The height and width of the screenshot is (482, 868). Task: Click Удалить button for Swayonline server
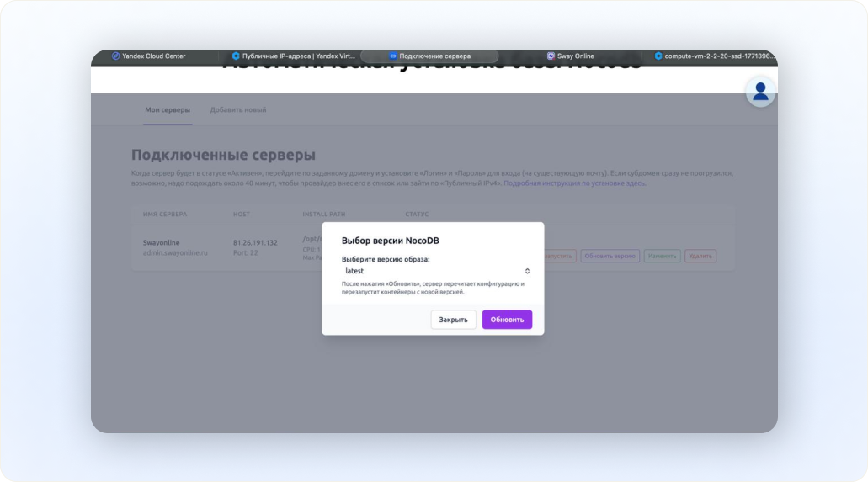click(700, 256)
